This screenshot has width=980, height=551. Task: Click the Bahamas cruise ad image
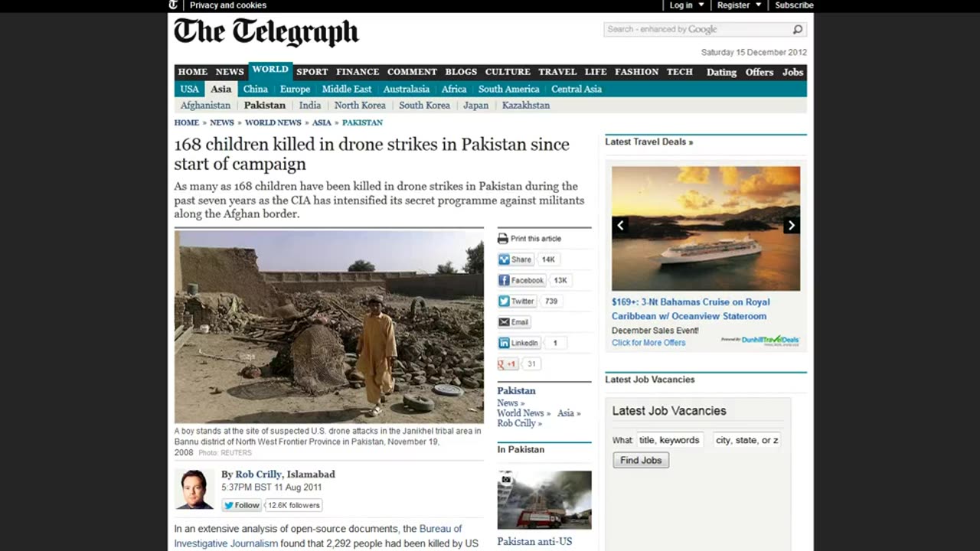point(706,229)
